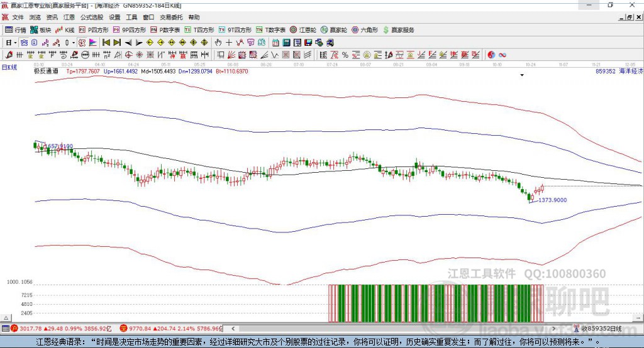Image resolution: width=644 pixels, height=348 pixels.
Task: Open the 江恩轮 Gann wheel tool
Action: coord(303,30)
